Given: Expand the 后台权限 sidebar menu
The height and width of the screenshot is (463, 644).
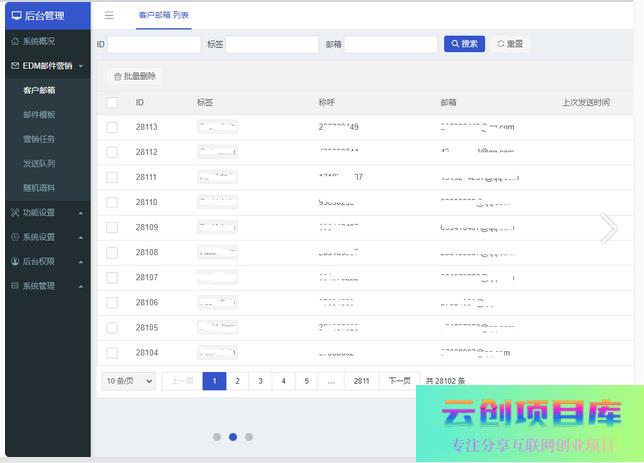Looking at the screenshot, I should coord(48,261).
